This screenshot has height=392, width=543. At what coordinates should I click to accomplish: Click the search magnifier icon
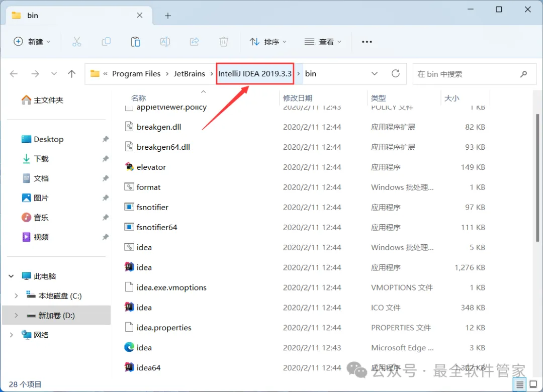tap(523, 74)
